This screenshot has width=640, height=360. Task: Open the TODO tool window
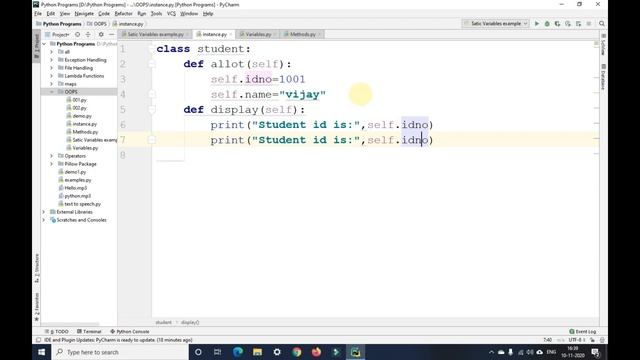tap(57, 331)
